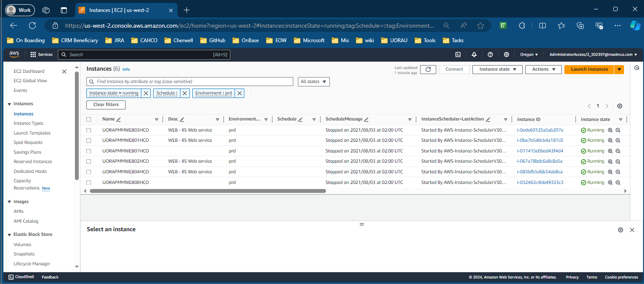Click the Clear filters button
Screen dimensions: 644x284
coord(106,105)
